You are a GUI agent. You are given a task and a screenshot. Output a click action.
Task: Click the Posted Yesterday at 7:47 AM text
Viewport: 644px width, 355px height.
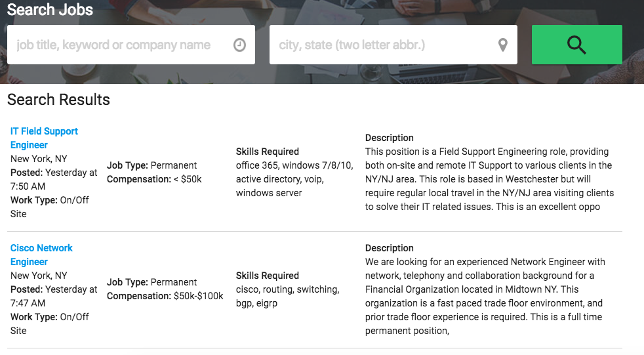pyautogui.click(x=54, y=296)
